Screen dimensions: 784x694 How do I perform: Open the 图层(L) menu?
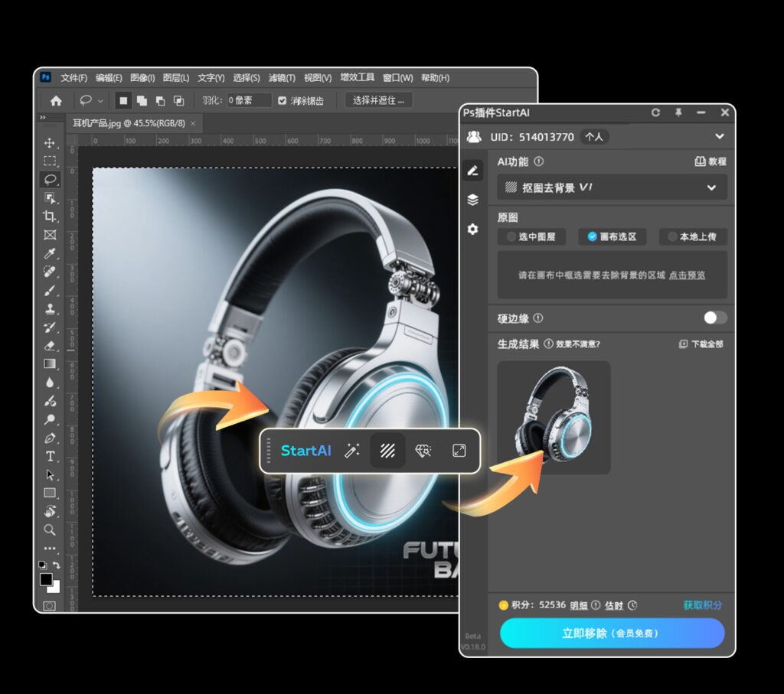click(x=176, y=78)
